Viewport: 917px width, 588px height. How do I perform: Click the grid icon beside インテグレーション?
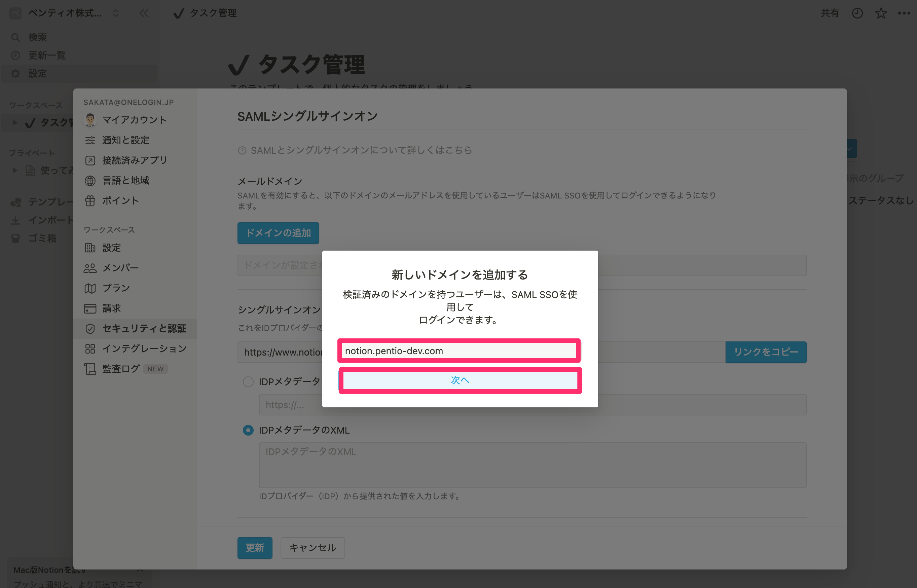point(90,348)
